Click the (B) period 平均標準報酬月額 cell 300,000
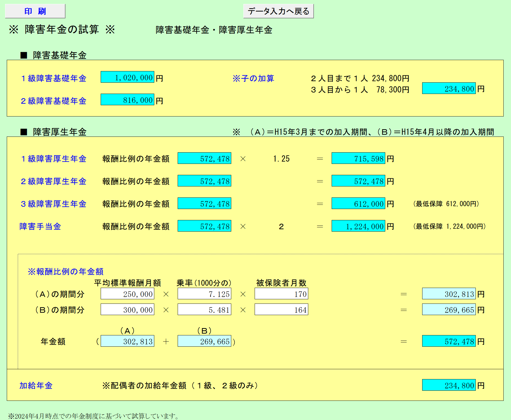Image resolution: width=511 pixels, height=420 pixels. pyautogui.click(x=127, y=309)
